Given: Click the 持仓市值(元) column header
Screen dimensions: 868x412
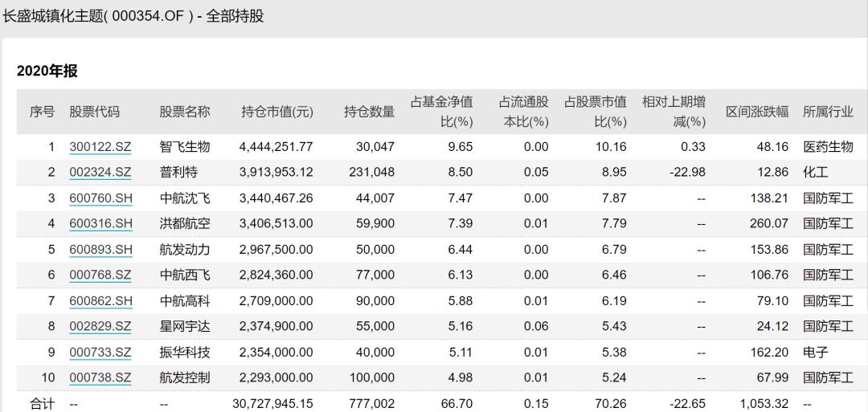Looking at the screenshot, I should coord(277,112).
